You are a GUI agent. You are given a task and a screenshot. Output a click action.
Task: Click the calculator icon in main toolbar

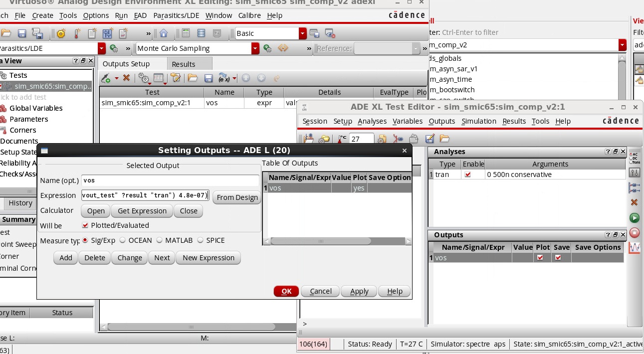pyautogui.click(x=186, y=33)
